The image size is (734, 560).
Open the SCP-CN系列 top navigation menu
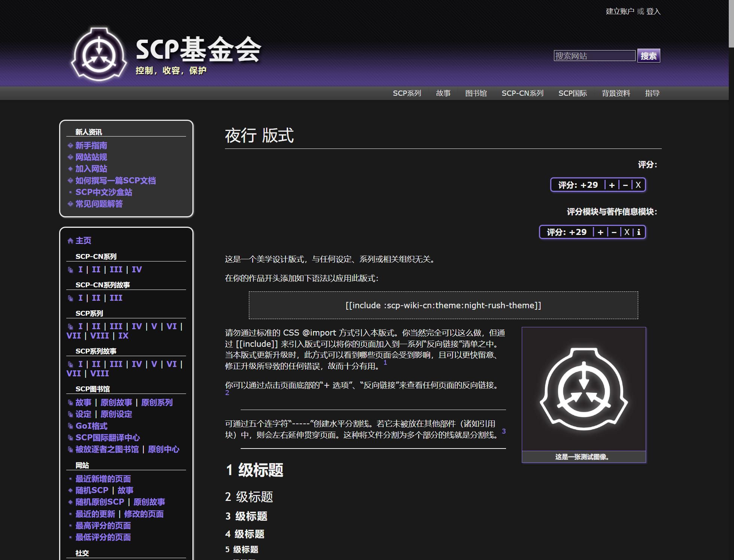[522, 93]
